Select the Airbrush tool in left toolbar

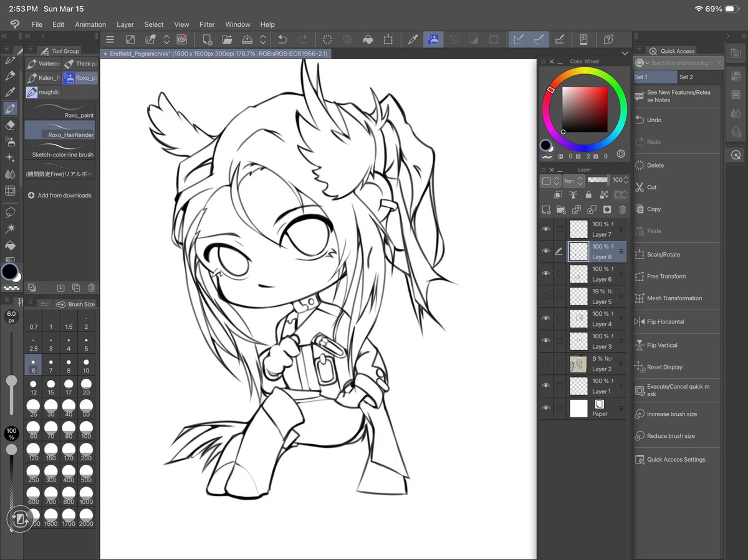tap(10, 141)
